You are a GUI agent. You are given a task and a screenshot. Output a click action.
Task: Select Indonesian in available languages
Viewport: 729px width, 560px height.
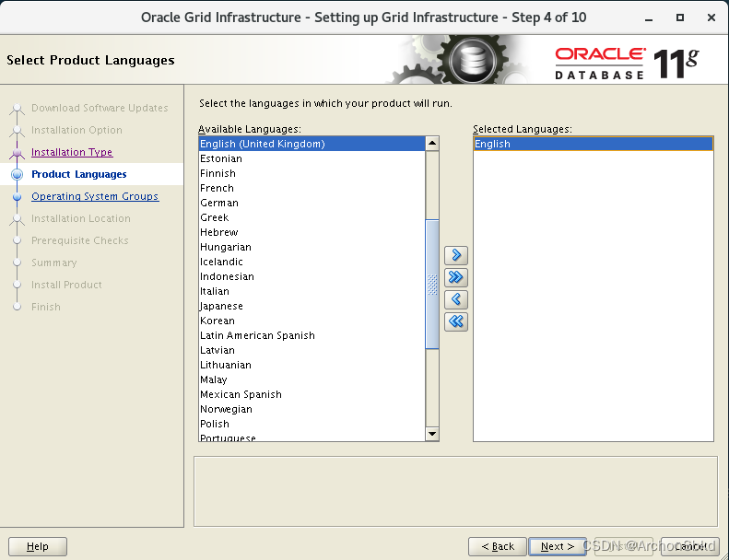click(312, 276)
